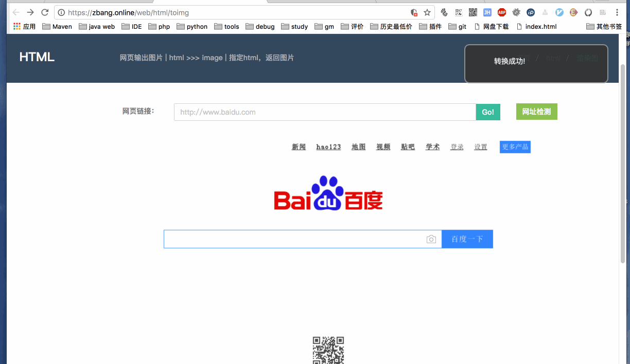The image size is (630, 364).
Task: Click the blue JH extension icon
Action: (487, 12)
